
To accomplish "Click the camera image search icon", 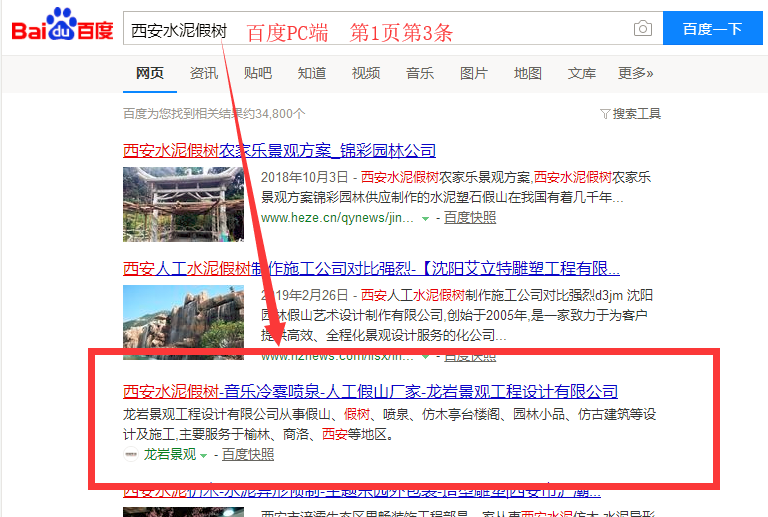I will pos(643,28).
